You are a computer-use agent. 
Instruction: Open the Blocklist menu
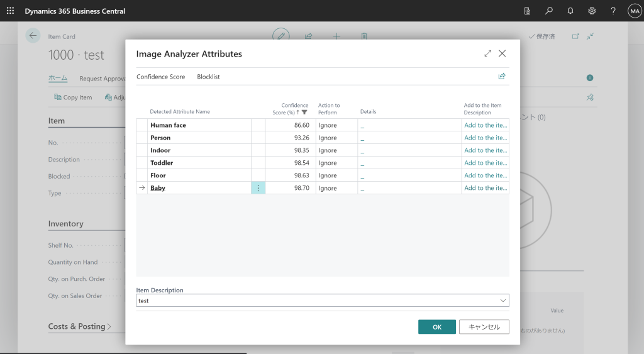point(208,77)
